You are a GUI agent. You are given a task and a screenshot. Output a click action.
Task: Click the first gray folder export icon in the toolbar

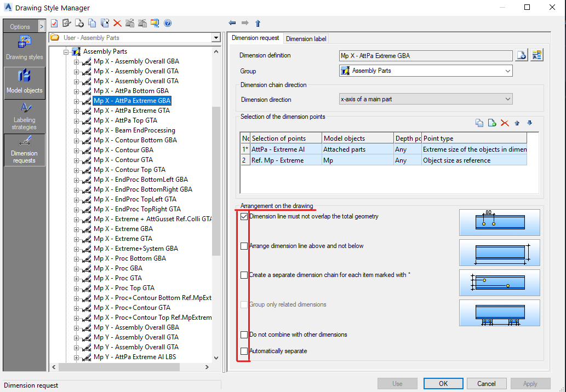(130, 24)
